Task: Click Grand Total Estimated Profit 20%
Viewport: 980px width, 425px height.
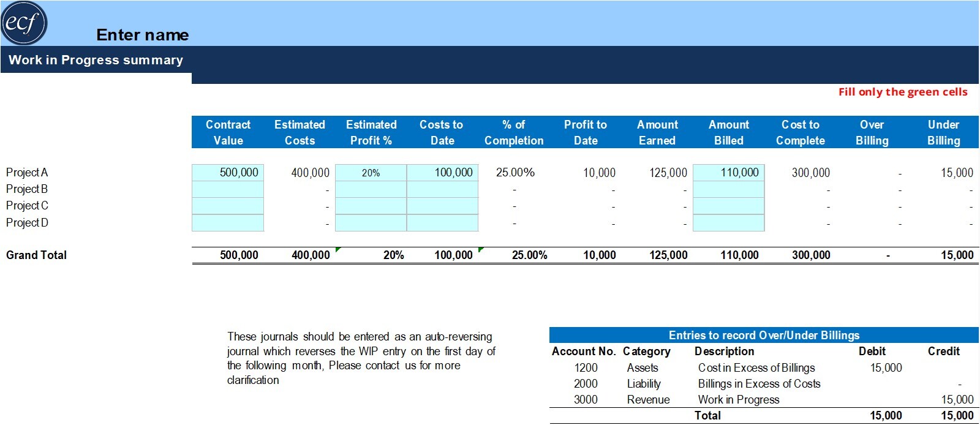Action: [x=394, y=255]
